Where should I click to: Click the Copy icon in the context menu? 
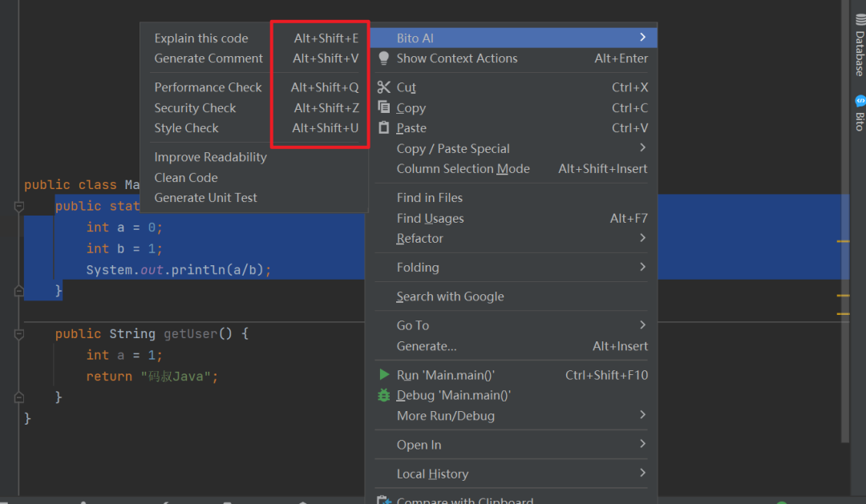coord(383,107)
